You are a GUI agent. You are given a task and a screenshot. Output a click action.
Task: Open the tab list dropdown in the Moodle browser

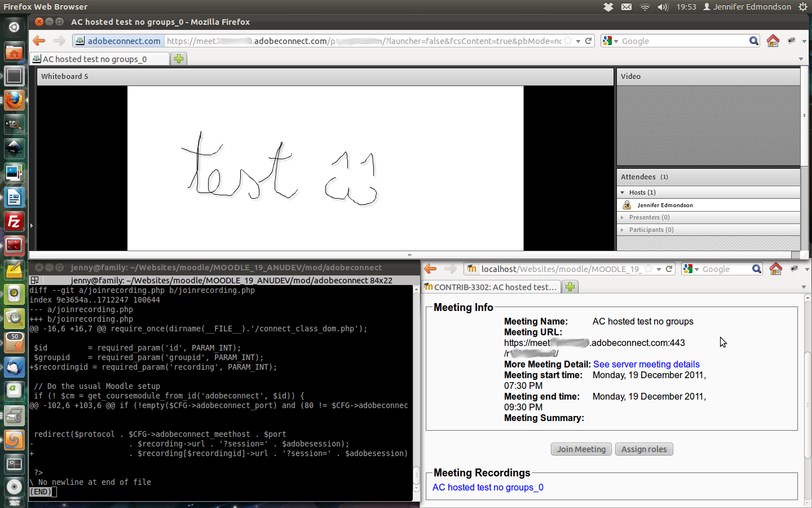pyautogui.click(x=804, y=287)
